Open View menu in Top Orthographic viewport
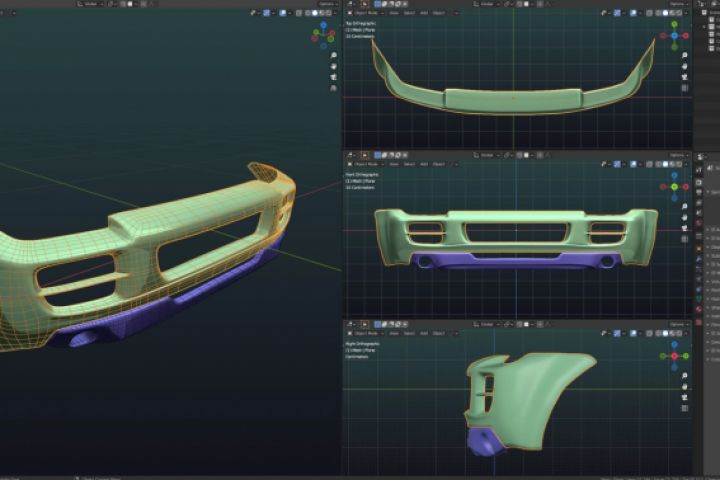Screen dimensions: 720x480 394,13
